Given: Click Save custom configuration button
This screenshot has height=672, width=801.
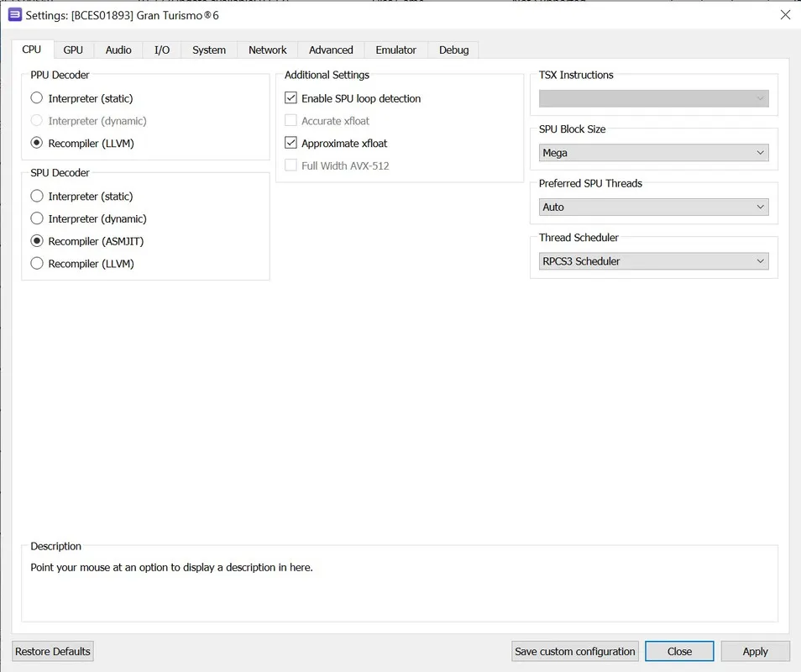Looking at the screenshot, I should pyautogui.click(x=574, y=651).
